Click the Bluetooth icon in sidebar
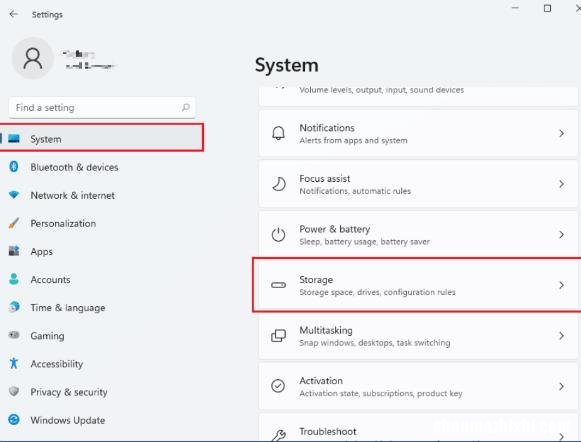Image resolution: width=581 pixels, height=442 pixels. (14, 167)
